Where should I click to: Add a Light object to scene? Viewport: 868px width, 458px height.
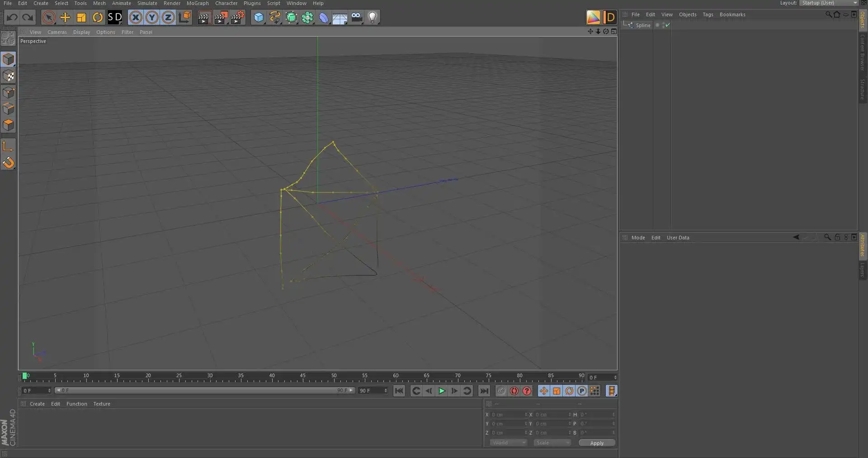[x=372, y=18]
